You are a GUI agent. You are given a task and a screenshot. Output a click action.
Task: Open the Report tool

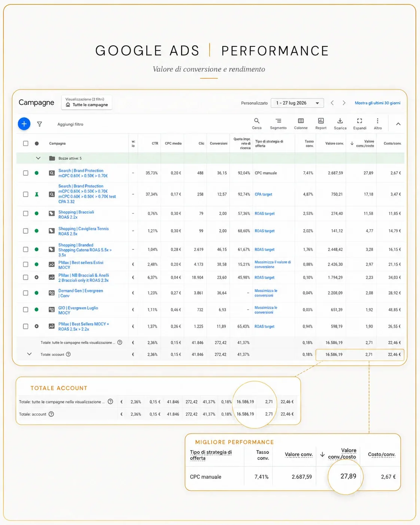tap(321, 124)
